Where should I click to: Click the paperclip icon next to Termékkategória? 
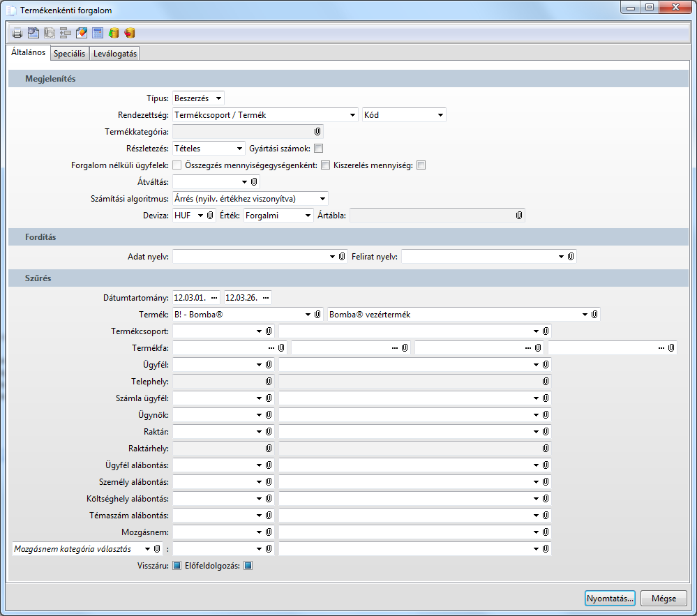(x=317, y=131)
